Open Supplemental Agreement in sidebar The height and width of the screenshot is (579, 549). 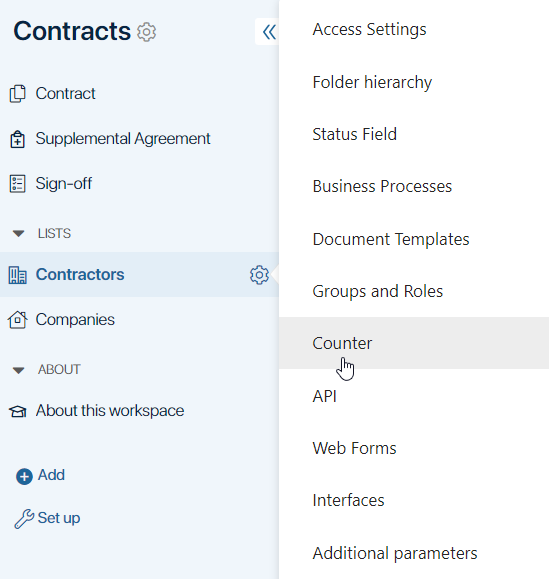point(123,139)
